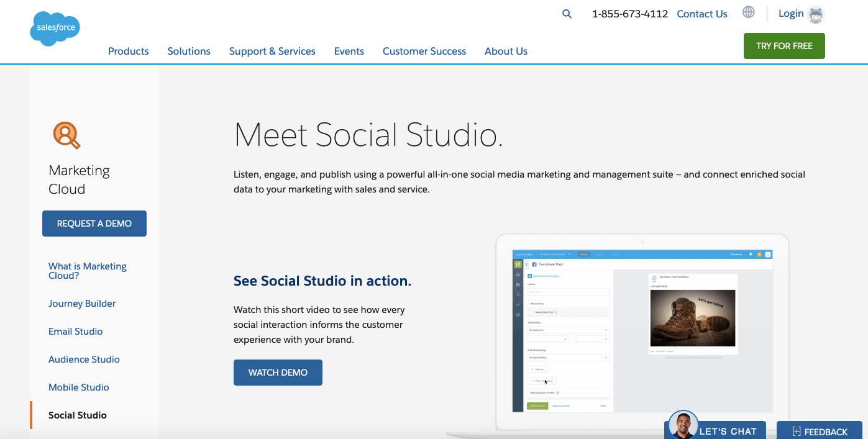This screenshot has width=868, height=439.
Task: Click the chat agent avatar photo
Action: (x=683, y=425)
